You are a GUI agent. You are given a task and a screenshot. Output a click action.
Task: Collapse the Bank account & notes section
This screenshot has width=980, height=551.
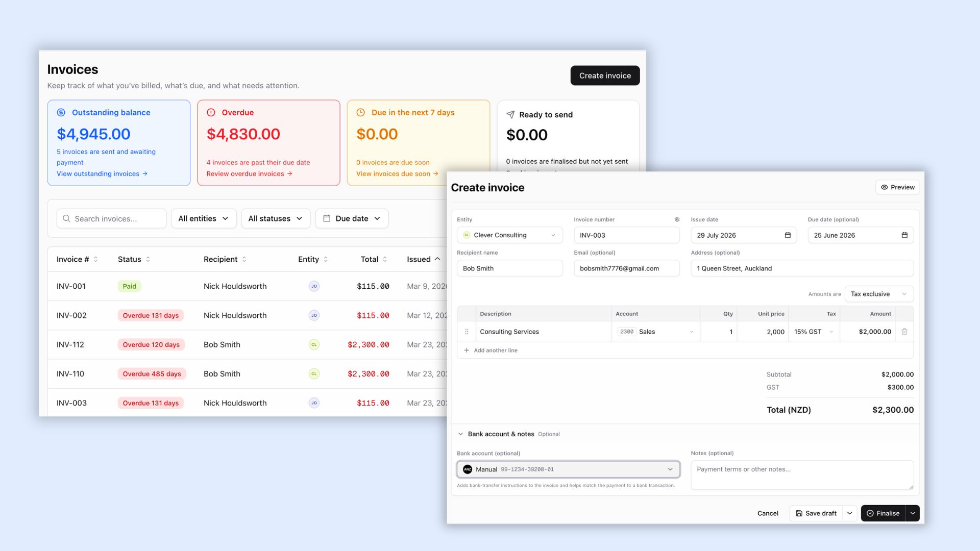(461, 434)
